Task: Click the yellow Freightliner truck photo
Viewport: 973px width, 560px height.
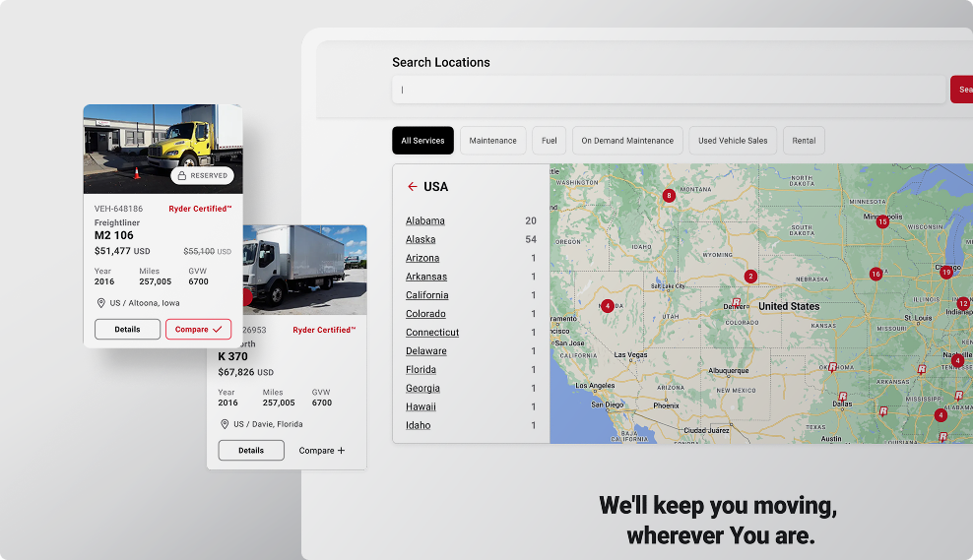Action: [162, 149]
